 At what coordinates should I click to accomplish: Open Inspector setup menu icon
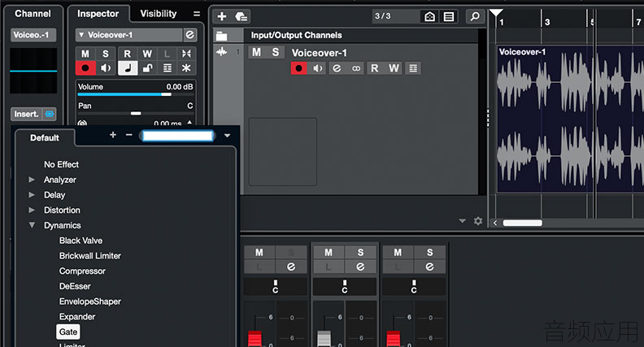(x=197, y=14)
